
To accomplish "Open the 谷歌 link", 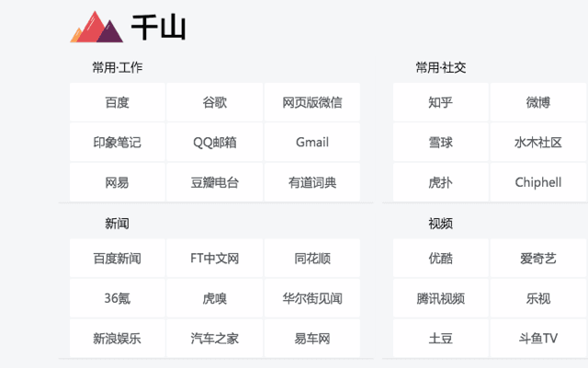I will [214, 102].
